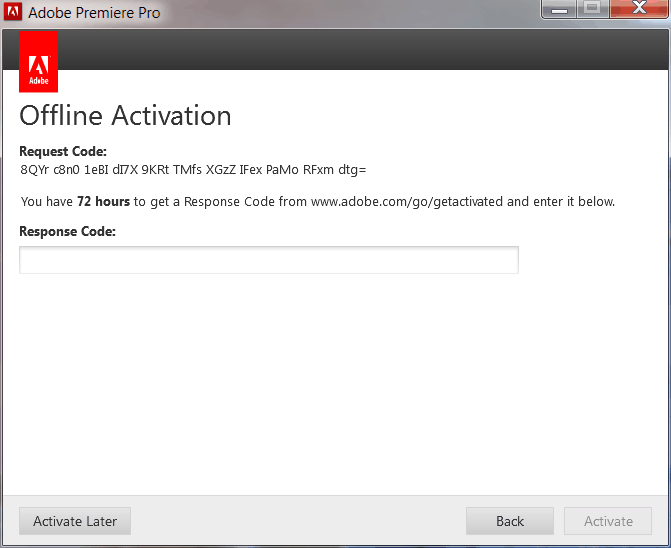671x548 pixels.
Task: Go back with the Back button
Action: point(510,521)
